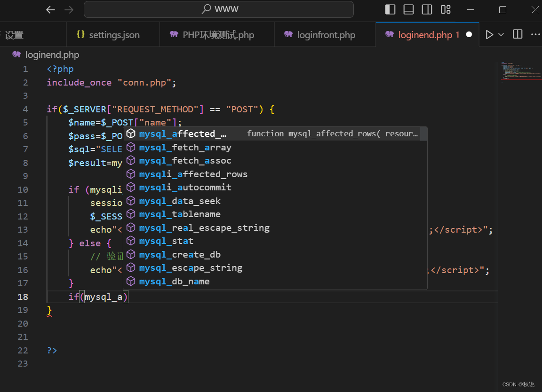Viewport: 542px width, 392px height.
Task: Choose the mysqli_autocommit suggestion
Action: click(275, 188)
